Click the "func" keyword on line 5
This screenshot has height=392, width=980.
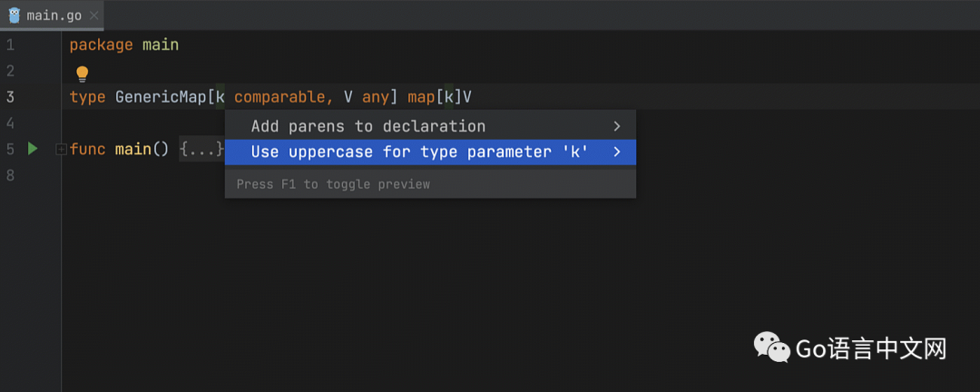pyautogui.click(x=87, y=149)
